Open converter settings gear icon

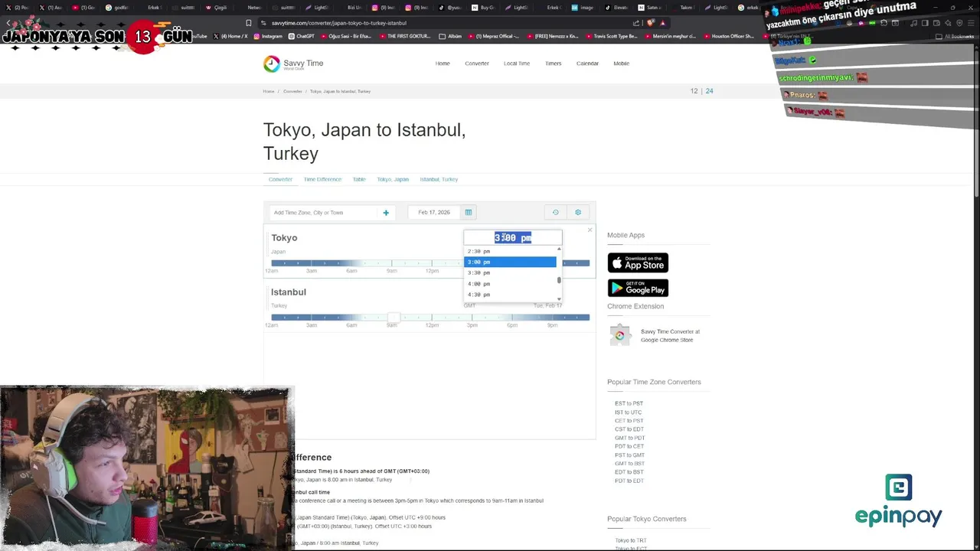578,212
